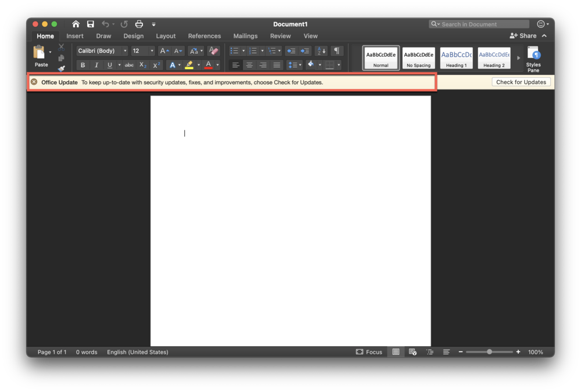Viewport: 581px width, 392px height.
Task: Switch to the Insert ribbon tab
Action: point(74,35)
